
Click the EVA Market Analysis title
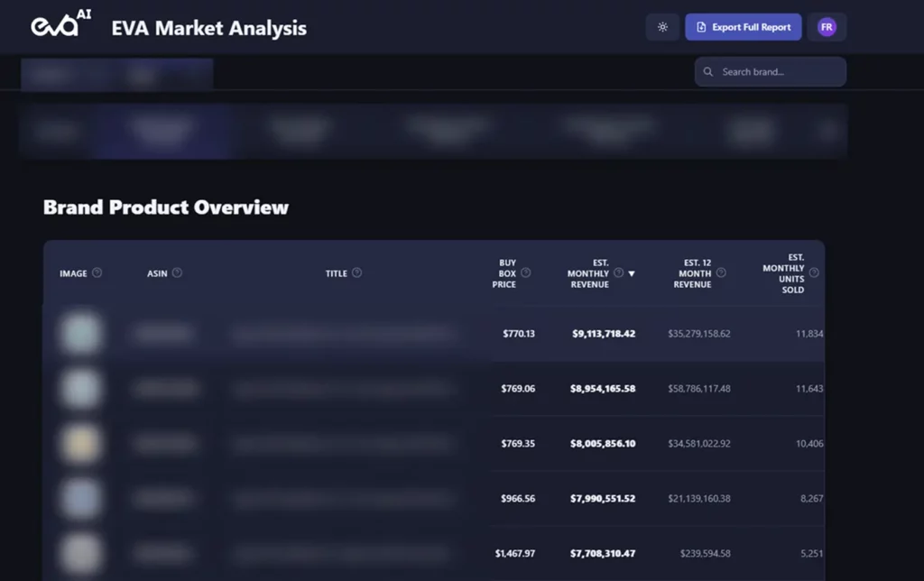pyautogui.click(x=208, y=28)
